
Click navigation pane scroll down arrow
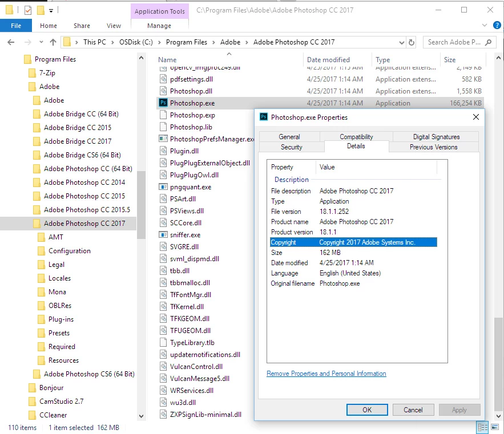[141, 416]
